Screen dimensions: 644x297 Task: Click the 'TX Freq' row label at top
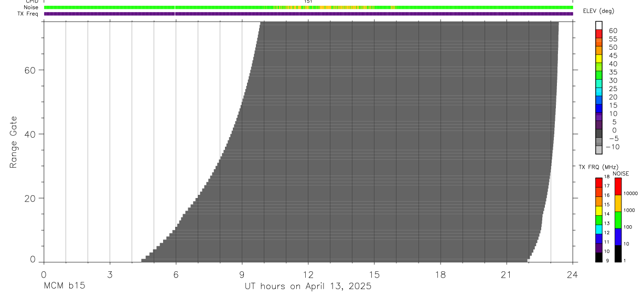(x=28, y=14)
